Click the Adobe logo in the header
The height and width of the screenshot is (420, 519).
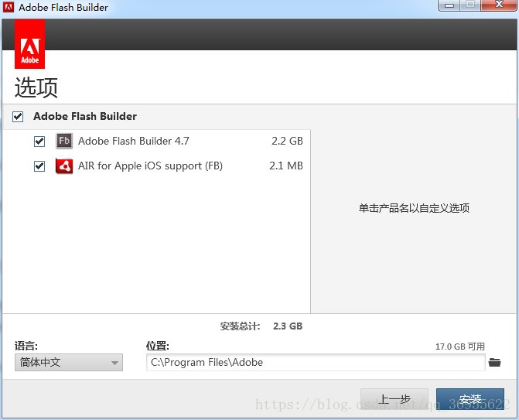[30, 44]
